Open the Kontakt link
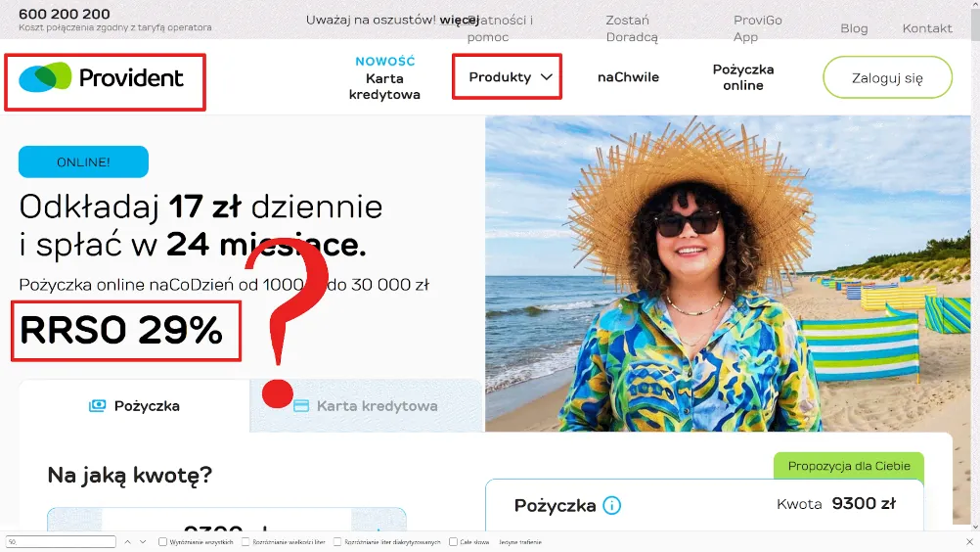Screen dimensions: 980x552 [927, 28]
